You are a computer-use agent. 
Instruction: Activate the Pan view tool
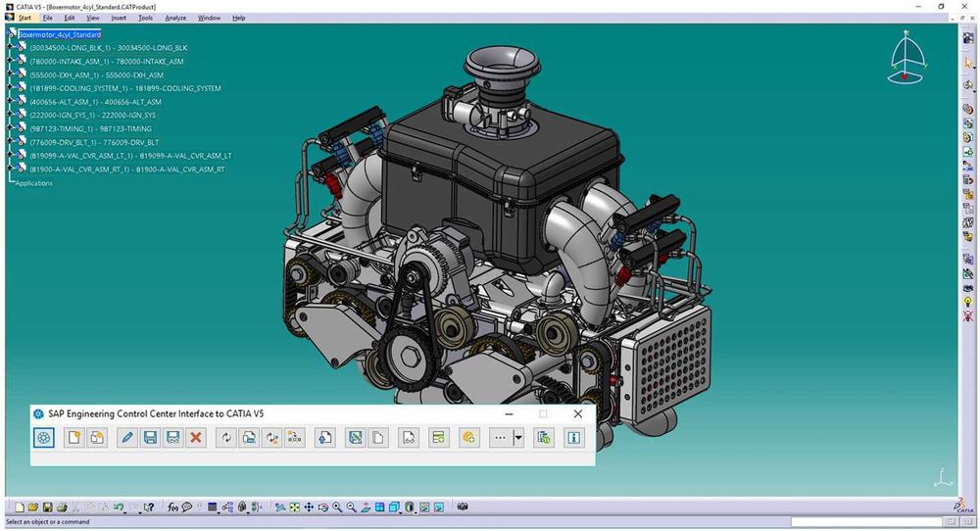tap(309, 507)
